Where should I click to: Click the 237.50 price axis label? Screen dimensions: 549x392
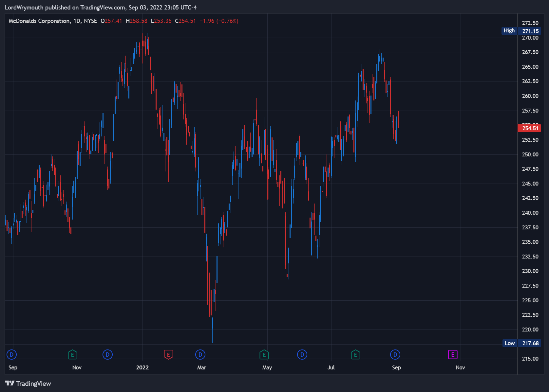(x=530, y=227)
